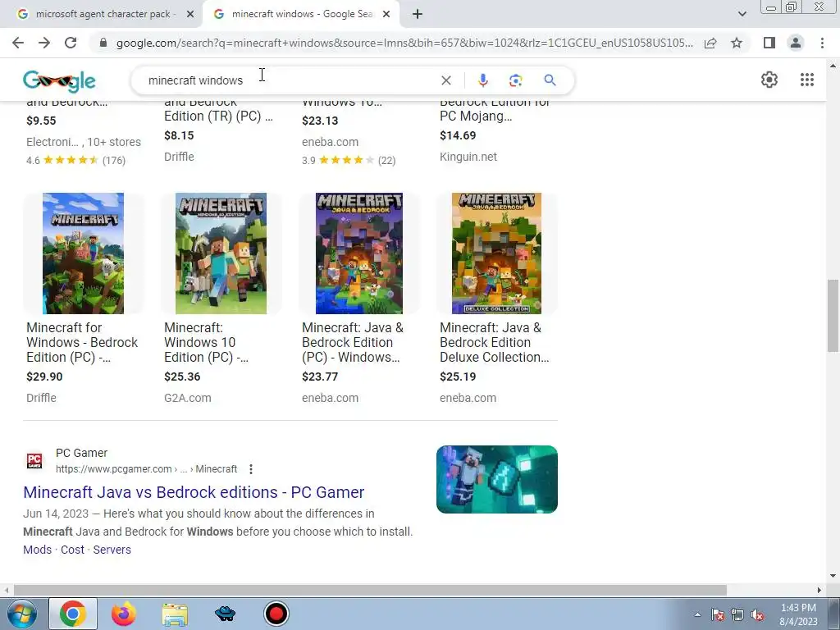
Task: Open Java & Bedrock Edition $23.77 cover image
Action: 359,253
